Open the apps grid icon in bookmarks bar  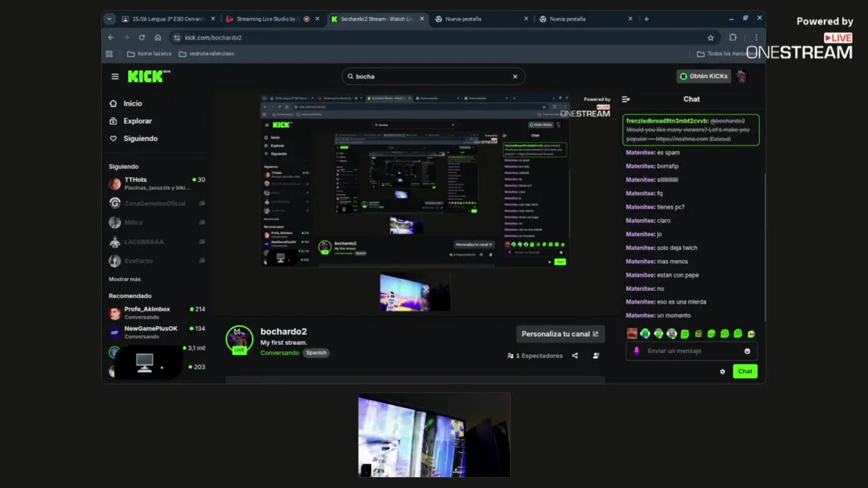[x=109, y=54]
